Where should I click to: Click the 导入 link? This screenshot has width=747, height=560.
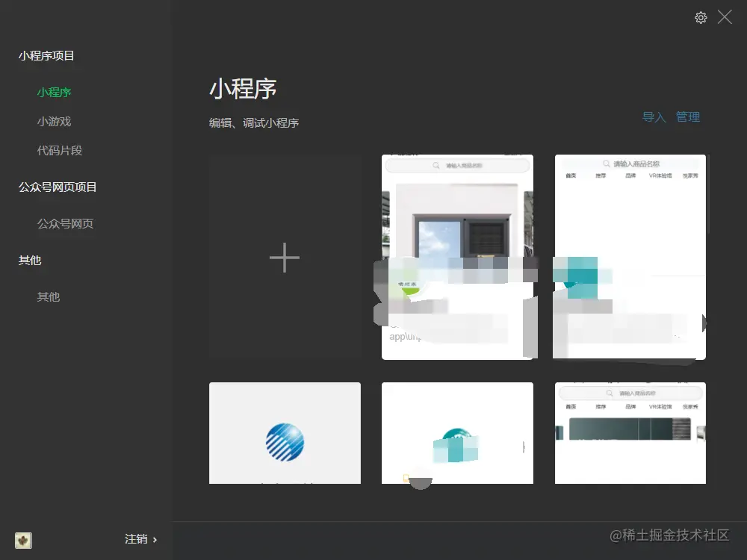click(x=654, y=116)
